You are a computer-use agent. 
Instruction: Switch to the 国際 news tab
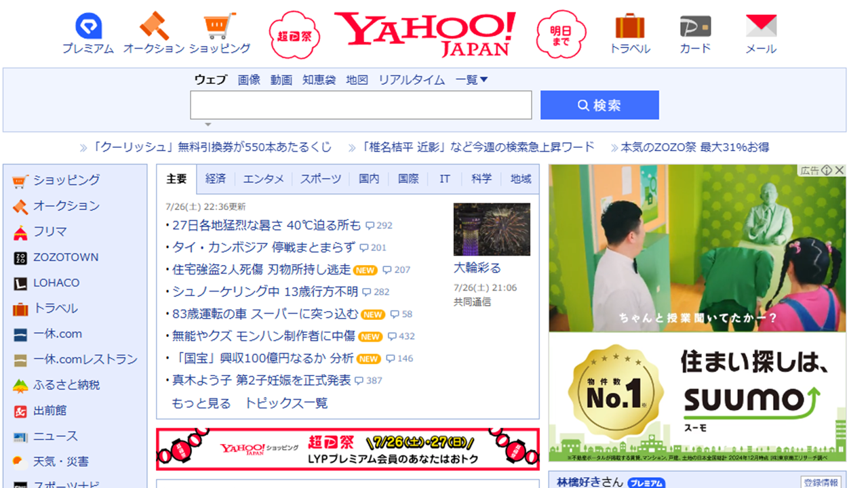(408, 179)
